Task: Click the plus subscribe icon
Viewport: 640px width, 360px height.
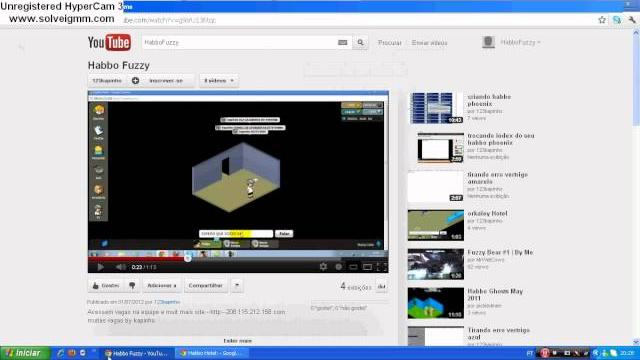Action: click(x=136, y=80)
